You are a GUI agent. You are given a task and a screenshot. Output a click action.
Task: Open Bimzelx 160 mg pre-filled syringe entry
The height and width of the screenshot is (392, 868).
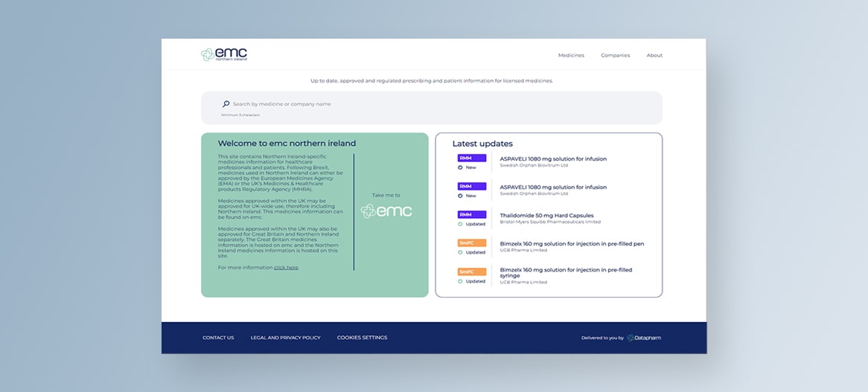566,272
